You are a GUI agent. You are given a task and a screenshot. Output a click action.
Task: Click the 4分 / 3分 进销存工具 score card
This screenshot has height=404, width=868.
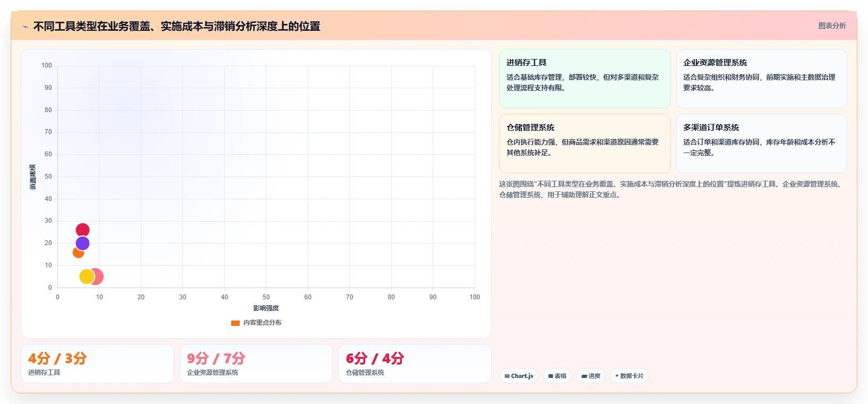coord(97,364)
